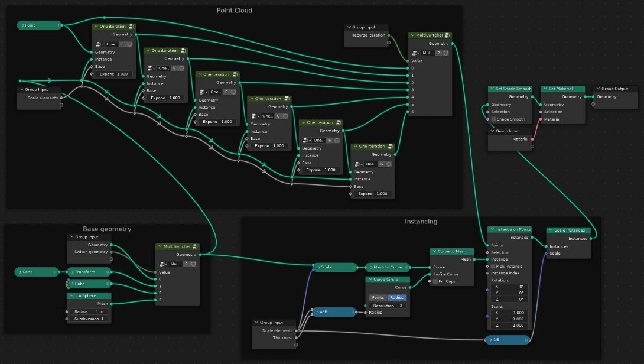
Task: Collapse the Scale Instances node
Action: pos(551,230)
